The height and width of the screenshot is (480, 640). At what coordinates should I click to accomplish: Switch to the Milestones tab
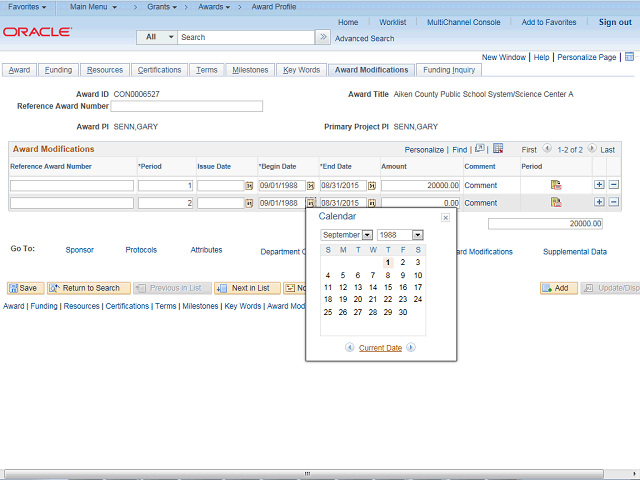click(250, 70)
